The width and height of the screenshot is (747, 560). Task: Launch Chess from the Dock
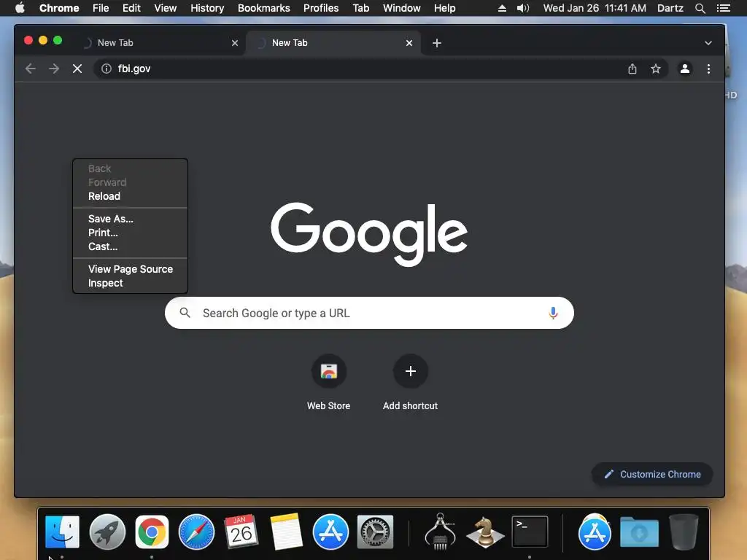pyautogui.click(x=485, y=532)
